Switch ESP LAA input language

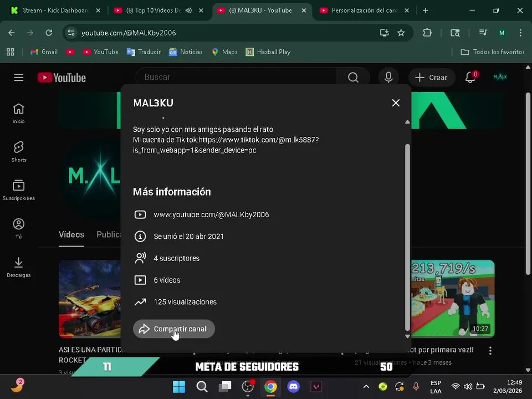click(x=436, y=387)
